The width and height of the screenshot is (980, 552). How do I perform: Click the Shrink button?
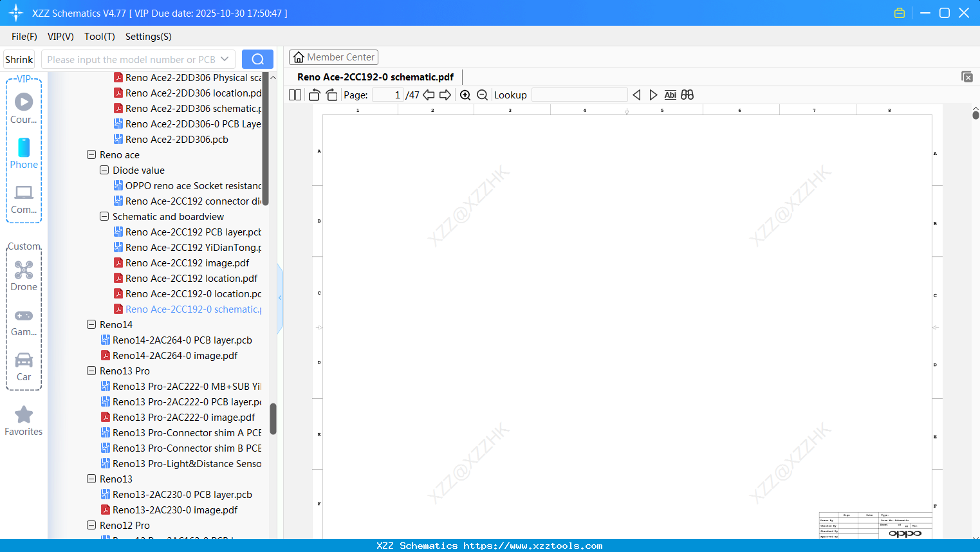coord(19,59)
